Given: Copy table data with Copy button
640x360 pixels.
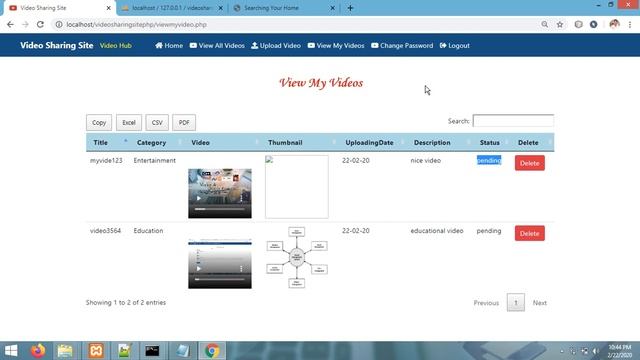Looking at the screenshot, I should coord(99,122).
